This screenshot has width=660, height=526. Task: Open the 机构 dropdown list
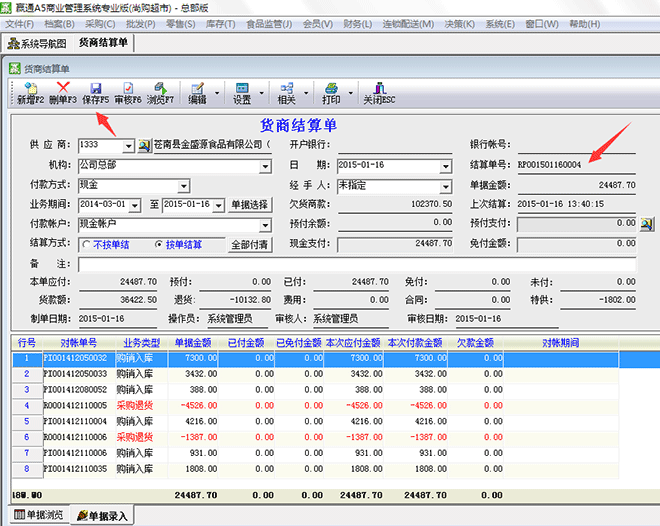265,167
